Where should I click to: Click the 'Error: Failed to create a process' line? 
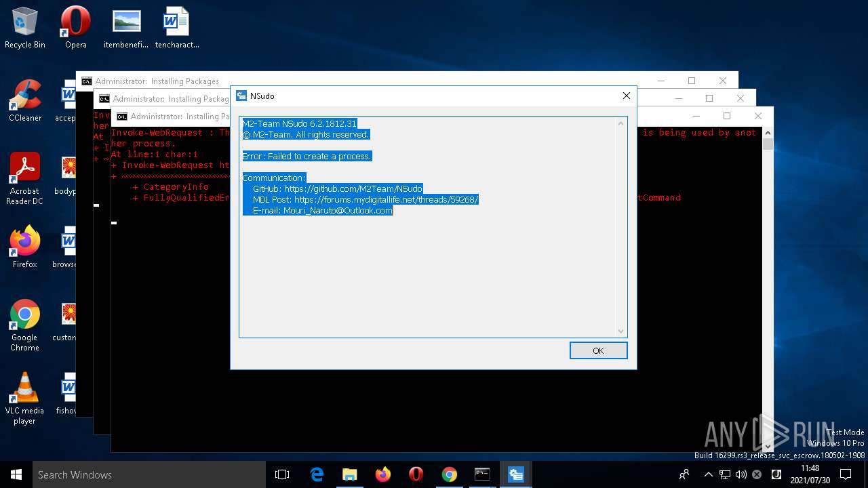pos(307,156)
